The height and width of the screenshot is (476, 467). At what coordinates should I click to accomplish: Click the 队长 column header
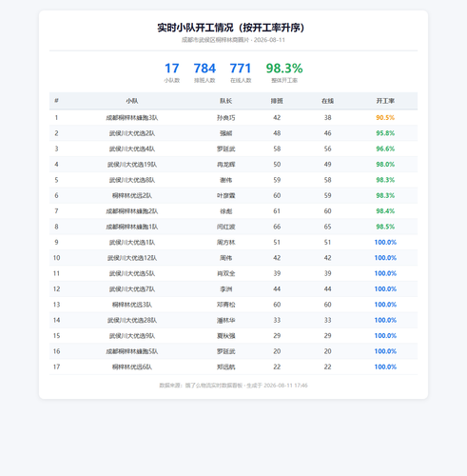[x=226, y=101]
